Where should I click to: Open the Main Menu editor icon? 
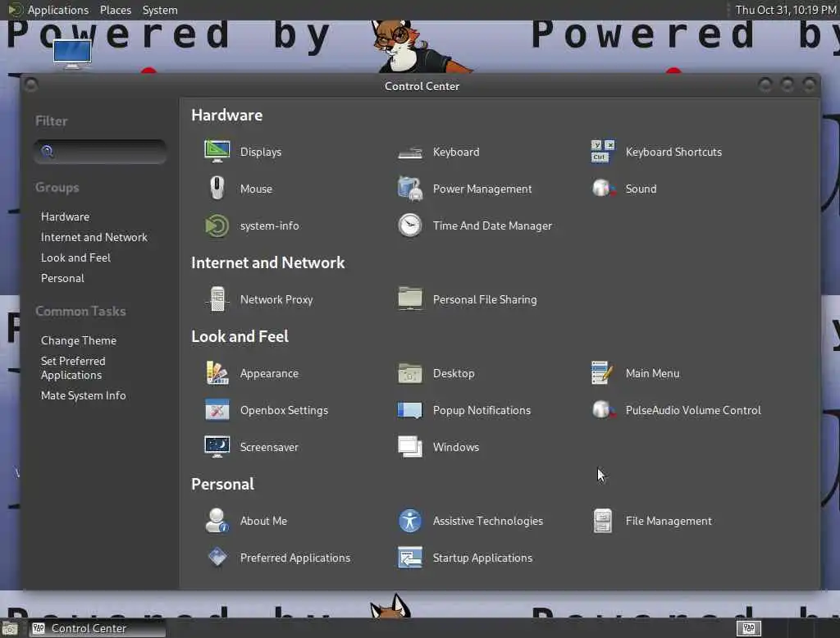[603, 373]
